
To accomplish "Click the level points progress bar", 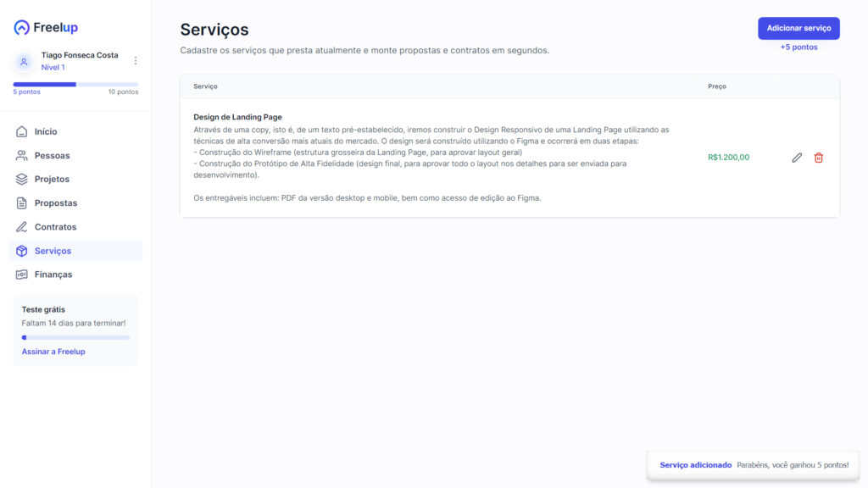I will 75,85.
